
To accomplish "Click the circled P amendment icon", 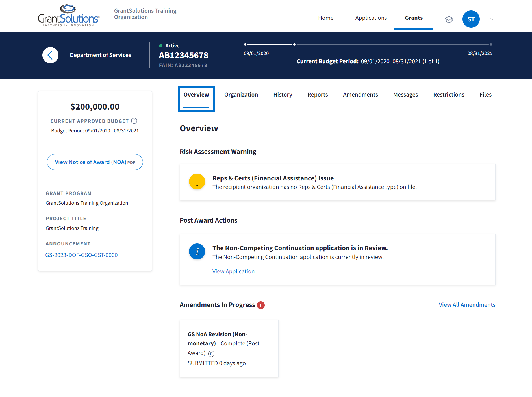I will (211, 354).
